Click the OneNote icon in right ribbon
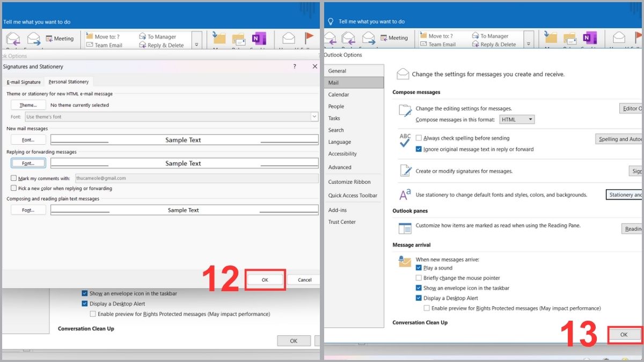This screenshot has width=644, height=362. coord(589,38)
